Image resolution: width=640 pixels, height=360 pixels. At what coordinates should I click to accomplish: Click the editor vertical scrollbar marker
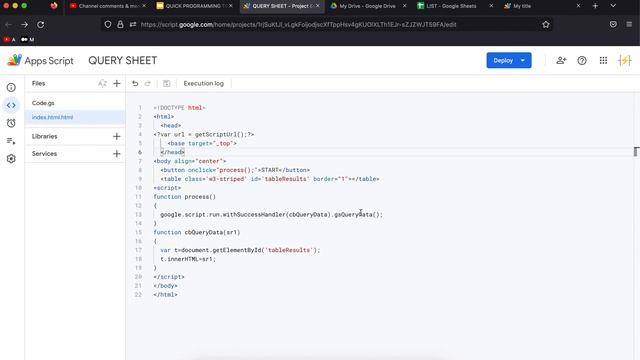(x=636, y=151)
